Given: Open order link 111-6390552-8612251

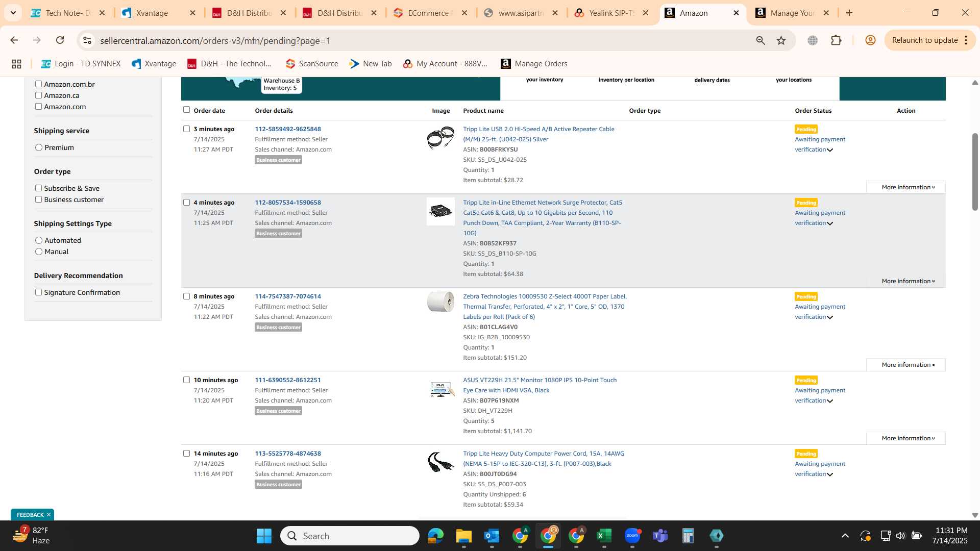Looking at the screenshot, I should coord(288,380).
